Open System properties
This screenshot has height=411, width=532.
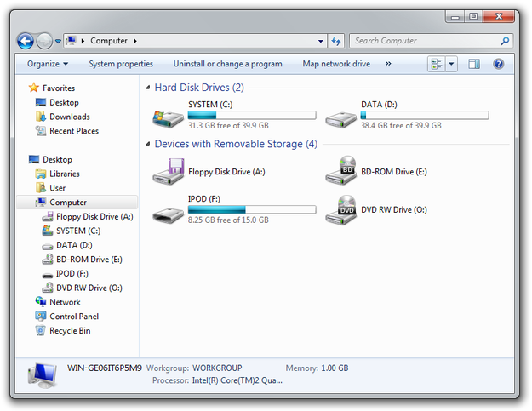(x=121, y=64)
